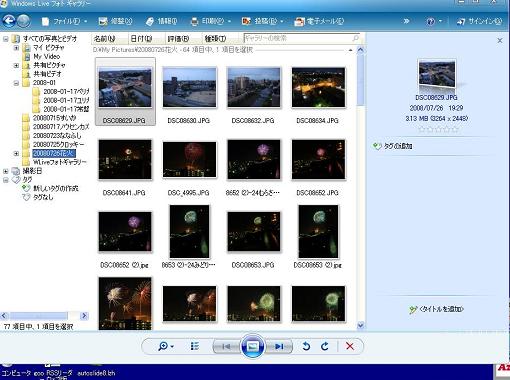510x380 pixels.
Task: Click the left arrow of the tree scrollbar
Action: click(x=4, y=315)
